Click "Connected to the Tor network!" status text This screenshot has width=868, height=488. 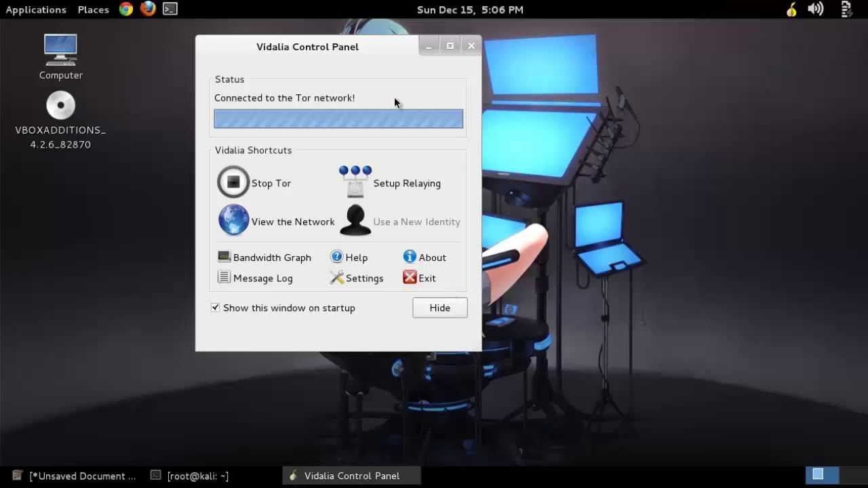tap(285, 98)
